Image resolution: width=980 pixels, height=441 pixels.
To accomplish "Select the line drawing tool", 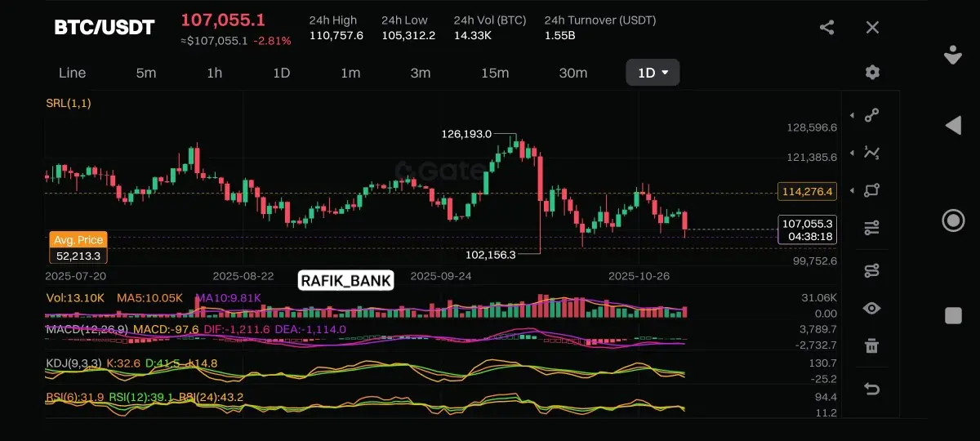I will tap(872, 115).
